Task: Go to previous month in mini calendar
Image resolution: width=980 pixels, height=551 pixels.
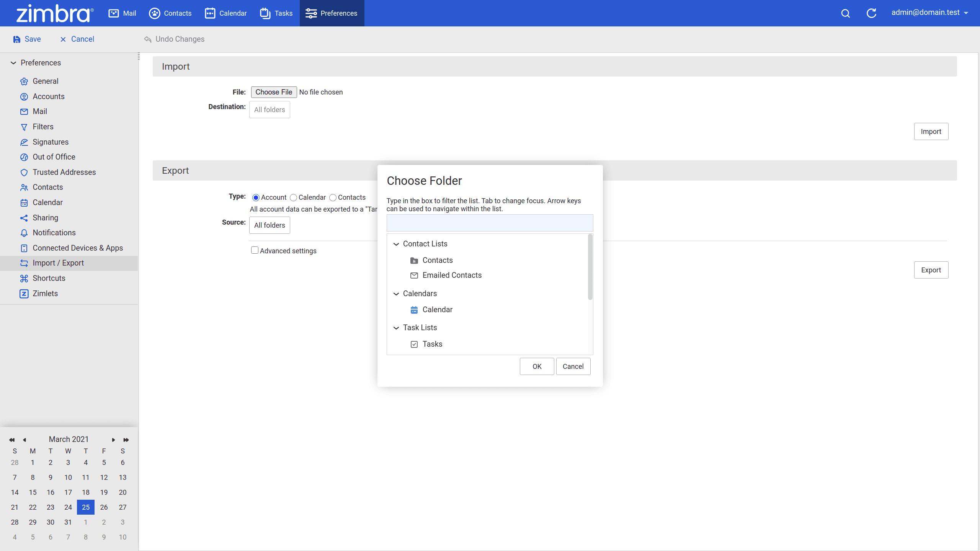Action: (x=24, y=440)
